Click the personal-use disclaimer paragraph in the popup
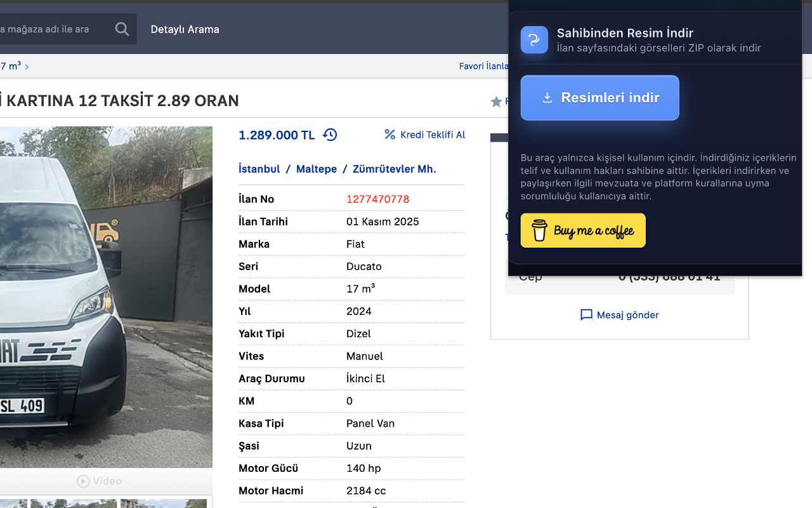This screenshot has width=812, height=508. tap(658, 177)
